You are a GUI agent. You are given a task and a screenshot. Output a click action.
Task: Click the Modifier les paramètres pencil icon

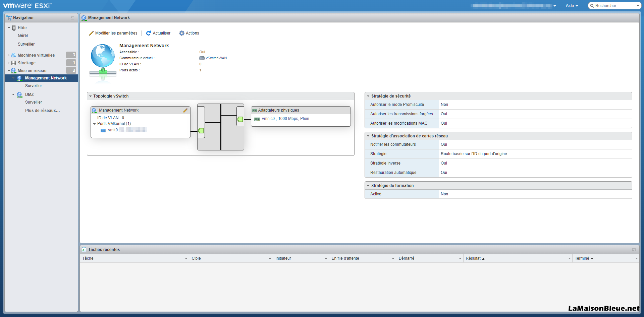[x=91, y=33]
